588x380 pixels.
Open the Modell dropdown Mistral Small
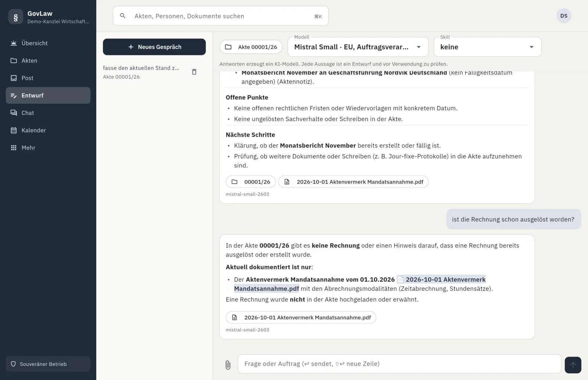pos(358,47)
